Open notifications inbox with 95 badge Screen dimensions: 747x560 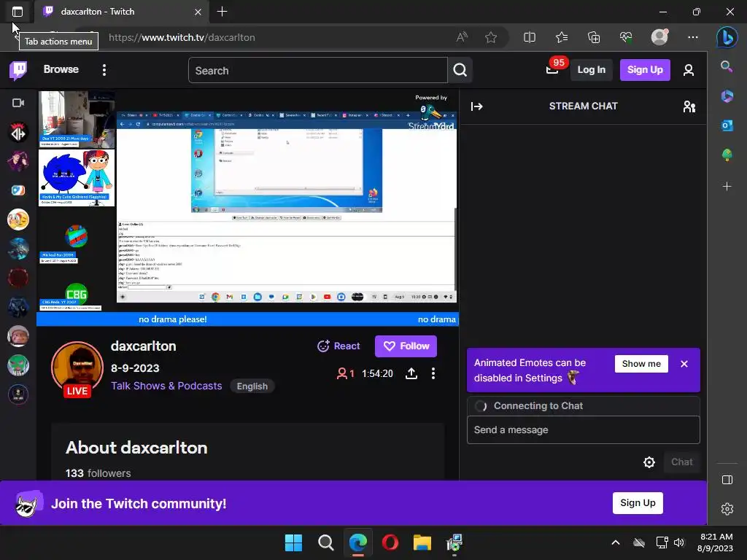553,69
